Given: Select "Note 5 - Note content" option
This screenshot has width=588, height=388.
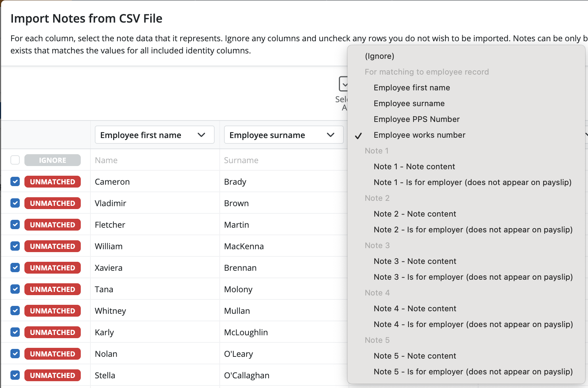Looking at the screenshot, I should click(x=415, y=356).
